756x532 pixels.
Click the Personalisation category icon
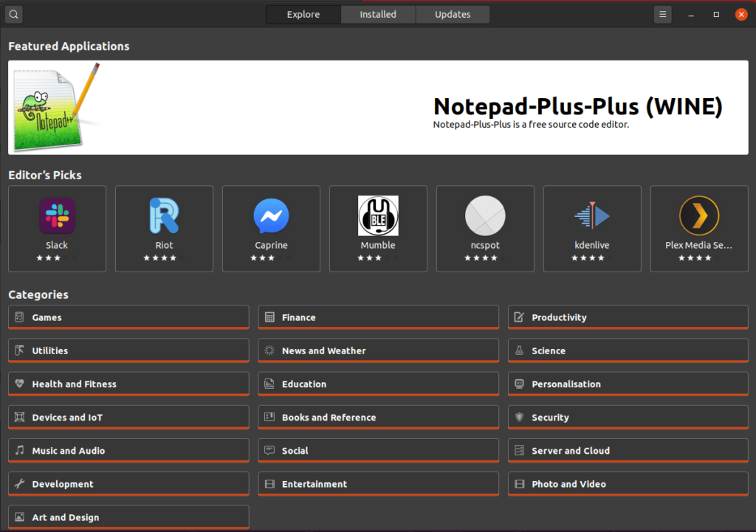click(519, 384)
